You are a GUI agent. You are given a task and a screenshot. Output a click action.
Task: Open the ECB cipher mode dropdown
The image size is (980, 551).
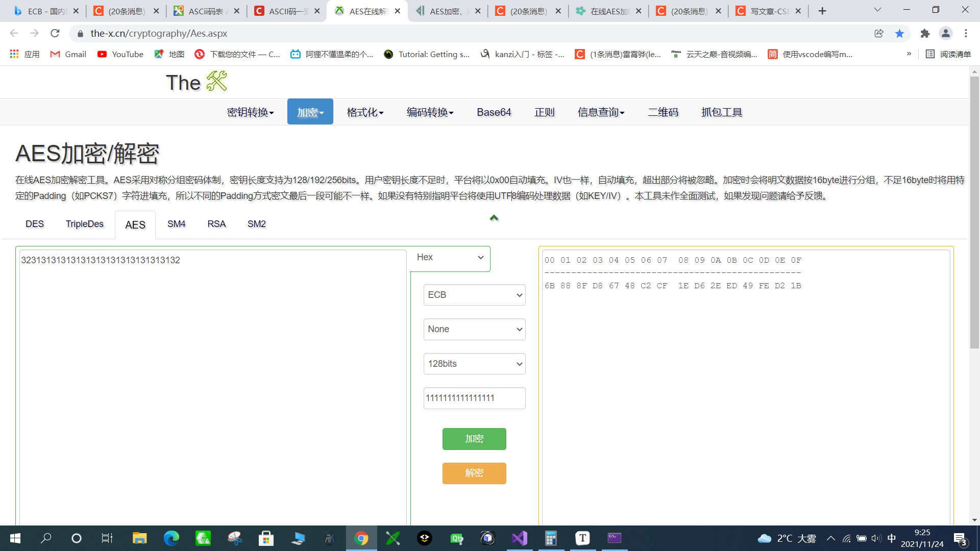tap(474, 294)
